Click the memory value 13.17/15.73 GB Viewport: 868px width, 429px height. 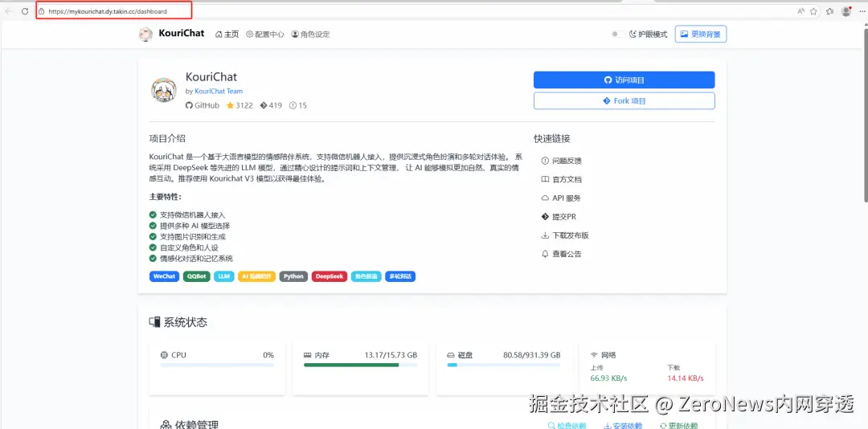click(x=391, y=355)
